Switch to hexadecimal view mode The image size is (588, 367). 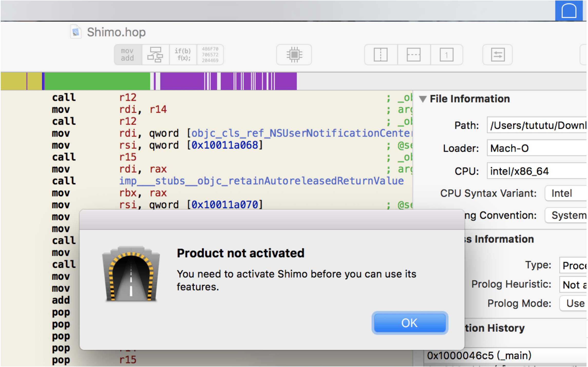210,54
